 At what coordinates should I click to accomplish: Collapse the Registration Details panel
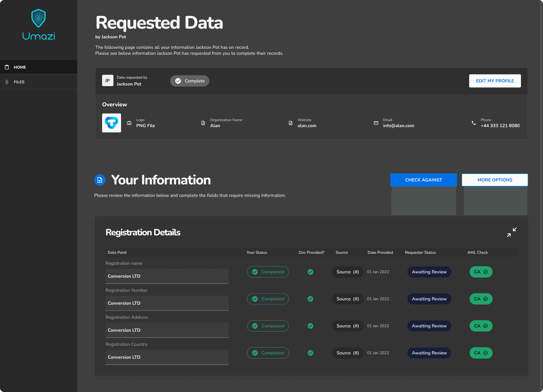512,232
